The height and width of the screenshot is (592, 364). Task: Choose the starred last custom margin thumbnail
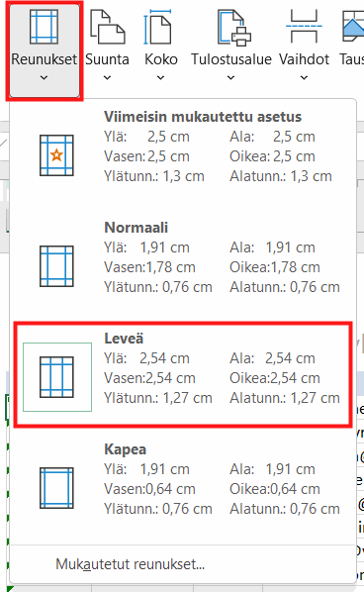[56, 155]
